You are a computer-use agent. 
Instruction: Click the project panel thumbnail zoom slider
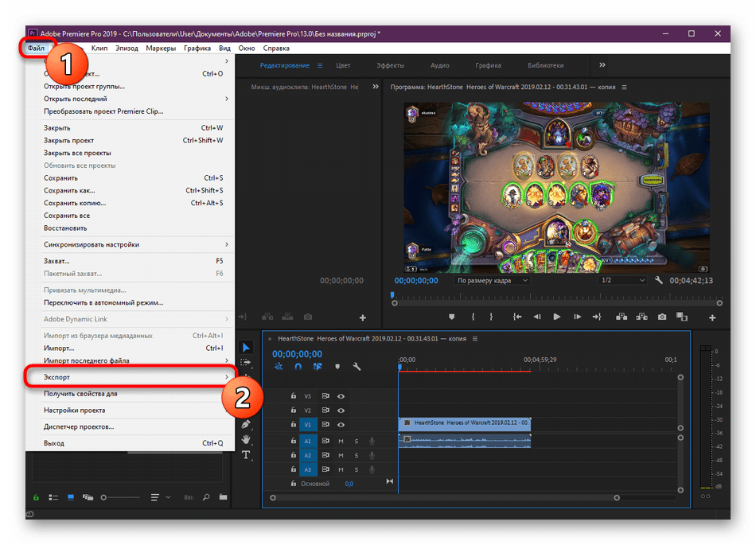pos(119,497)
